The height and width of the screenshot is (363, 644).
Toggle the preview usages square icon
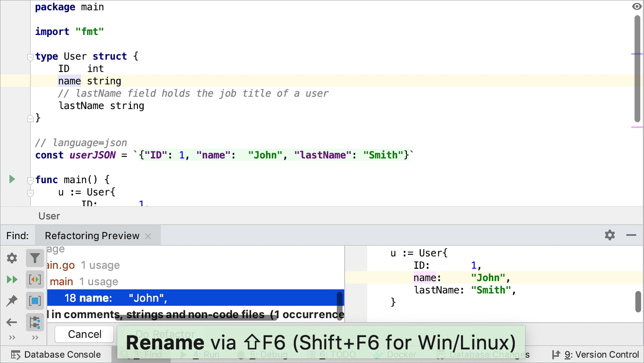coord(35,301)
